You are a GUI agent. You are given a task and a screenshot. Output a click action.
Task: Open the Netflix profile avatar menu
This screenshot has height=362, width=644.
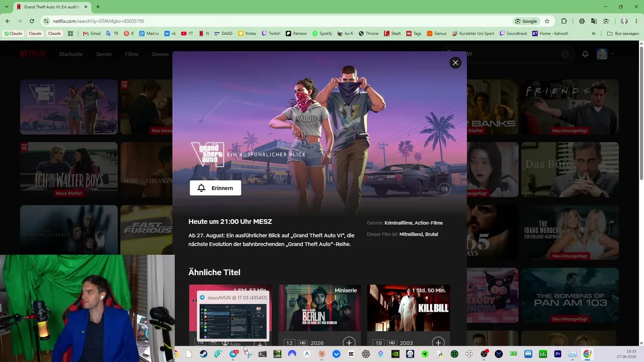pos(602,54)
